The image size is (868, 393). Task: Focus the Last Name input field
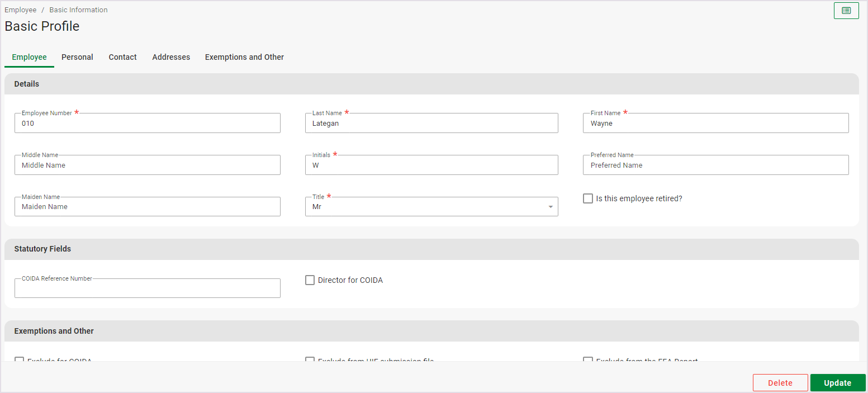pyautogui.click(x=431, y=124)
